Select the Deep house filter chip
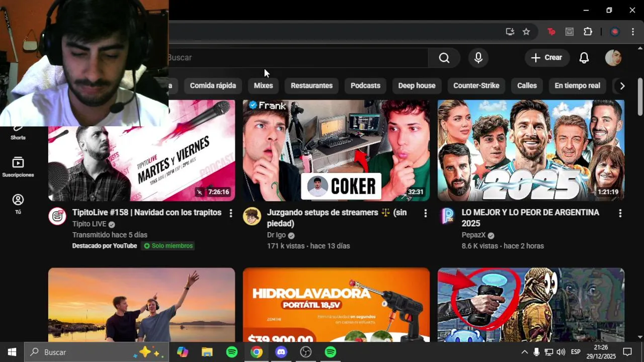644x362 pixels. coord(417,85)
